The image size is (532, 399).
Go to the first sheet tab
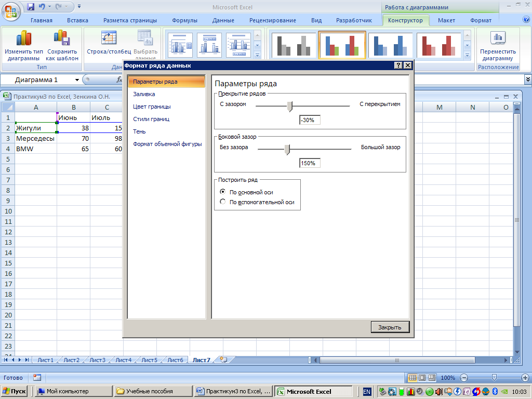6,360
